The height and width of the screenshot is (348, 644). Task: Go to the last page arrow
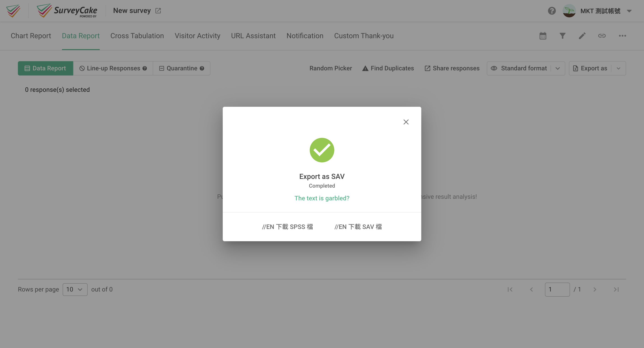click(x=616, y=289)
